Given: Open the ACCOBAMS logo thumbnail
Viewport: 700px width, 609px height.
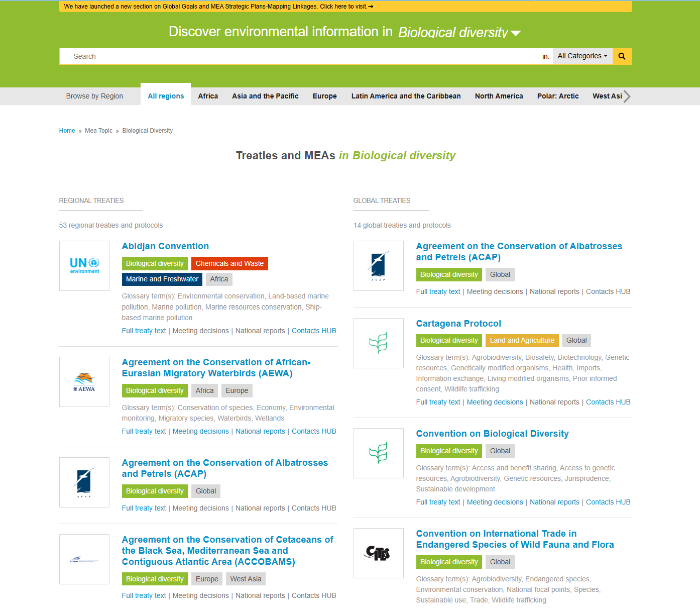Looking at the screenshot, I should click(84, 559).
